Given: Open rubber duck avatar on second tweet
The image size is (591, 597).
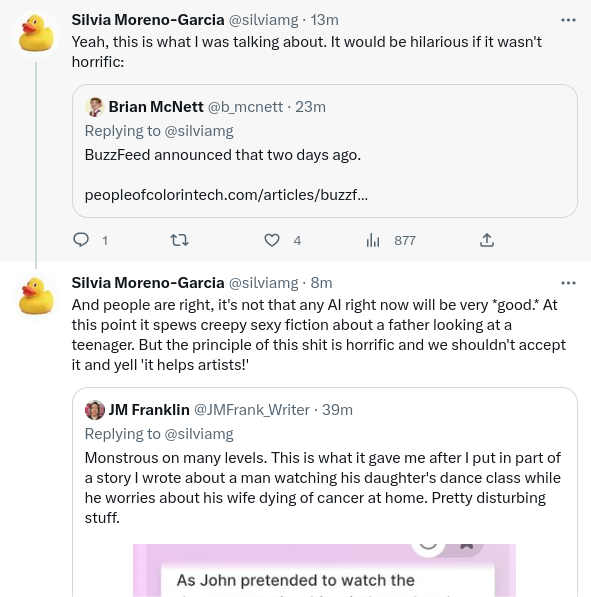Looking at the screenshot, I should pos(36,297).
